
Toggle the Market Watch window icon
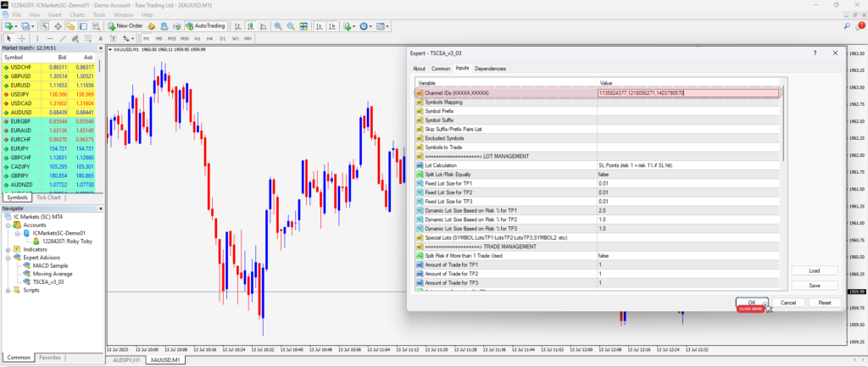tap(45, 26)
